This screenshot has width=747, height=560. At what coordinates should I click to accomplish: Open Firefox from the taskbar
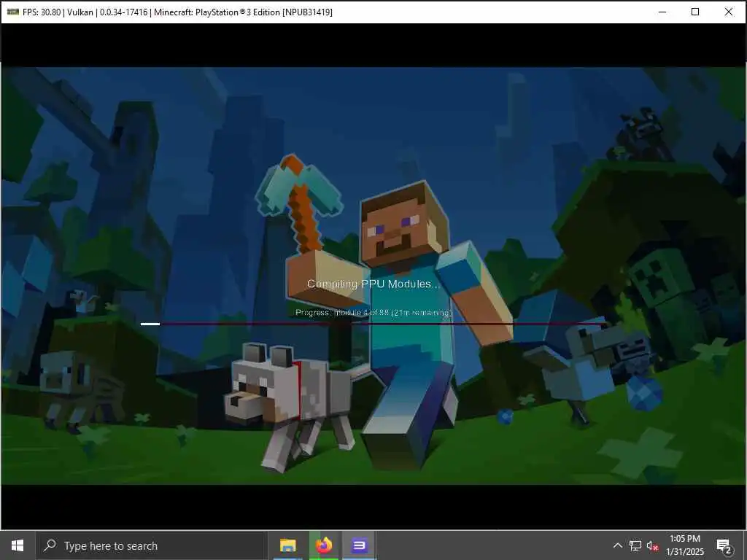tap(324, 545)
